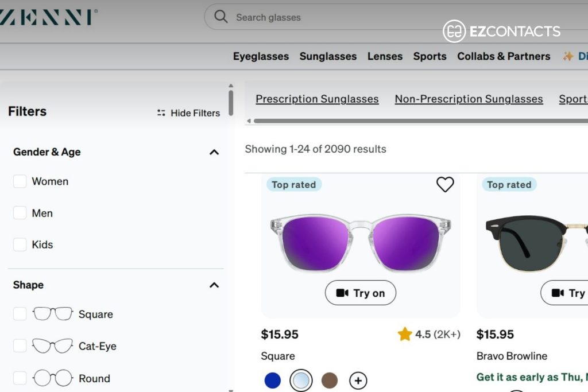Add purple Square sunglasses to favorites heart
This screenshot has width=588, height=392.
click(x=445, y=184)
